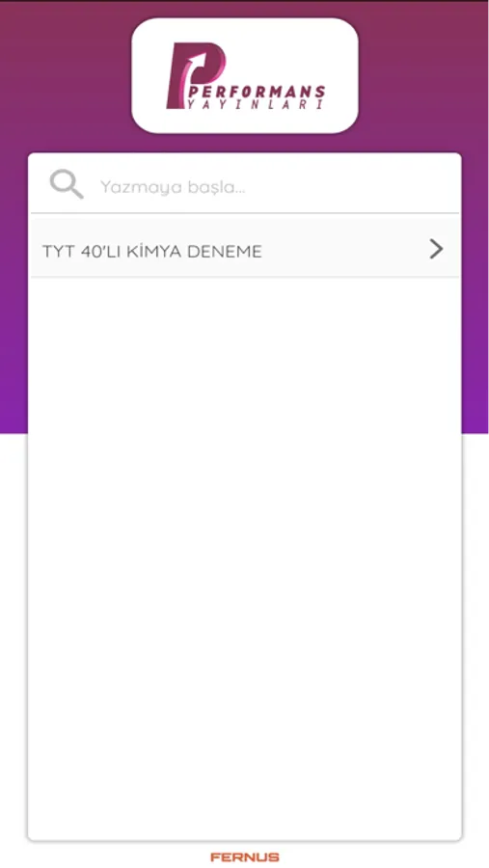
Task: Focus the 'Yazmaya başla...' search field
Action: [x=245, y=184]
